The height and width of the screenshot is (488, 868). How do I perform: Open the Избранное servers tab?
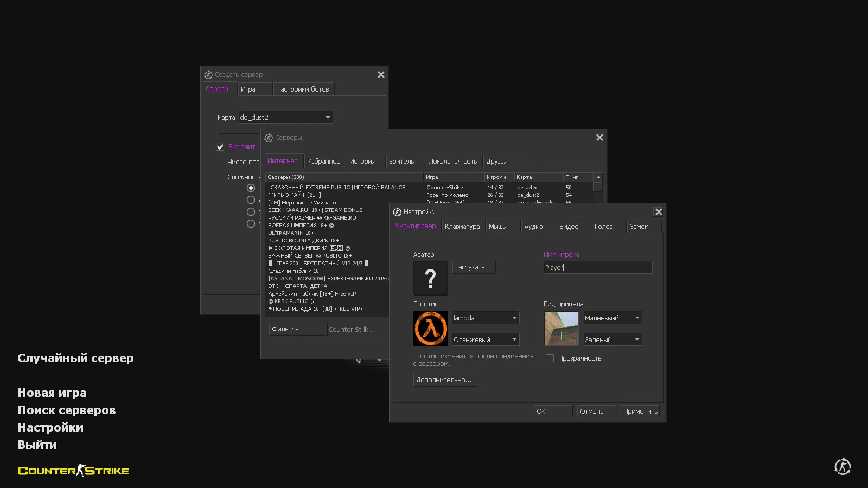(324, 160)
